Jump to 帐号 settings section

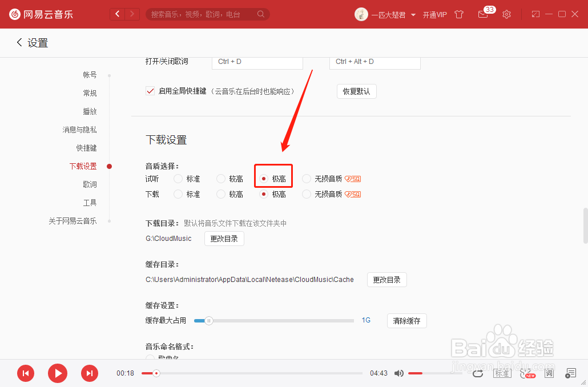[90, 75]
